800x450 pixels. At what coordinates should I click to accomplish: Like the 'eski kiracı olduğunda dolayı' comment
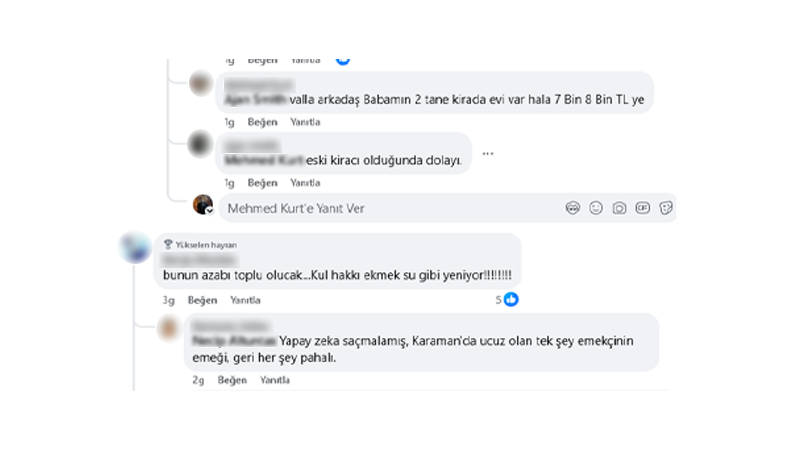262,183
